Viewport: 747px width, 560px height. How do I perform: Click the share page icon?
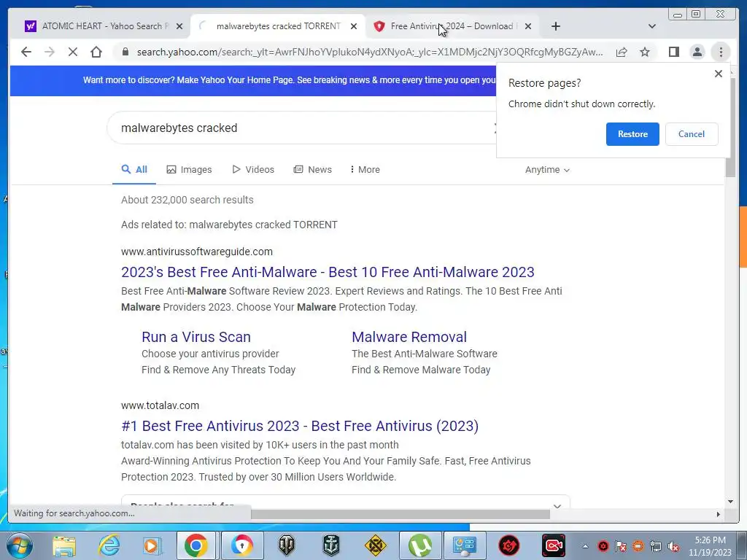(622, 52)
